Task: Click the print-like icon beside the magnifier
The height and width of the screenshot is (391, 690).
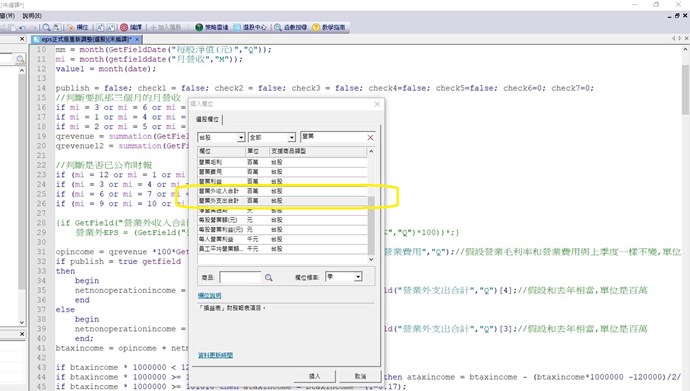Action: point(57,27)
